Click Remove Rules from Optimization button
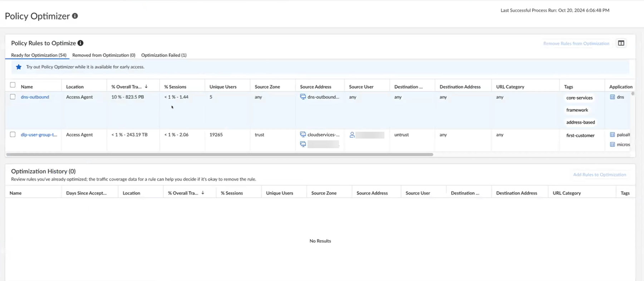 (576, 44)
